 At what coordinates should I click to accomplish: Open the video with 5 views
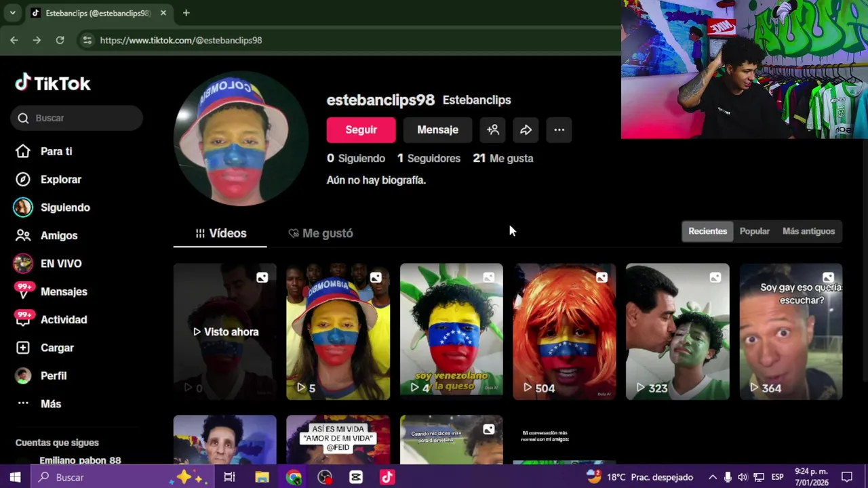coord(338,331)
